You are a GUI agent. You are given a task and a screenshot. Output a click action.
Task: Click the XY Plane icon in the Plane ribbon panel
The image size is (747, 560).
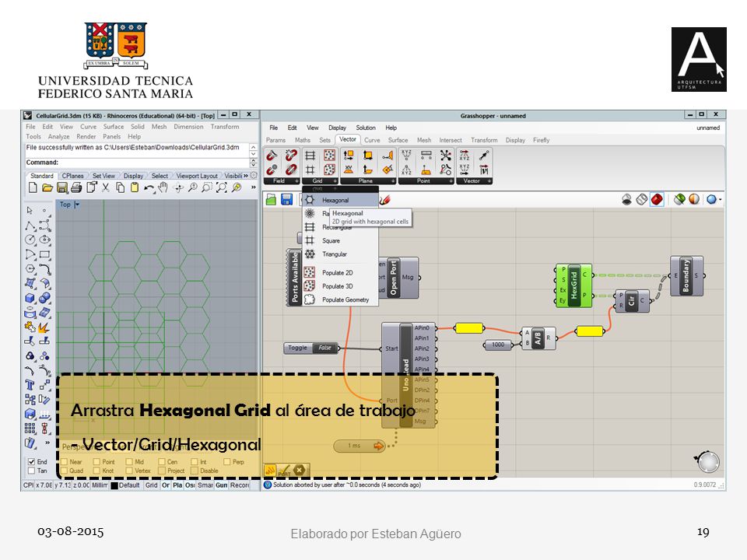[x=349, y=170]
